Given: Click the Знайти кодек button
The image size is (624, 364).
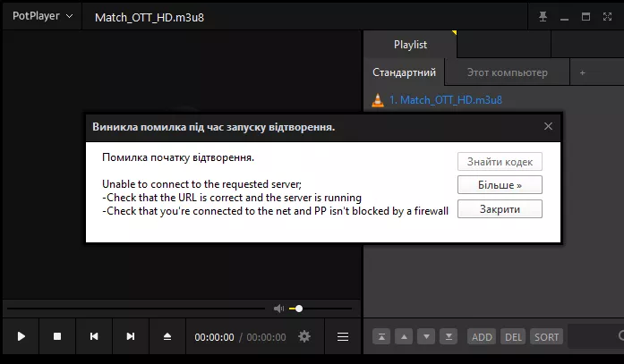Looking at the screenshot, I should (x=500, y=162).
